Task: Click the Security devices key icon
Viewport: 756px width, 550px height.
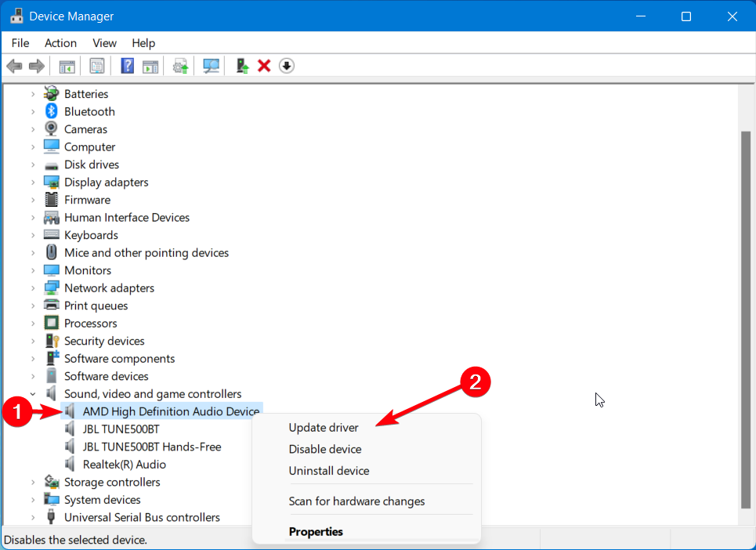Action: (x=52, y=341)
